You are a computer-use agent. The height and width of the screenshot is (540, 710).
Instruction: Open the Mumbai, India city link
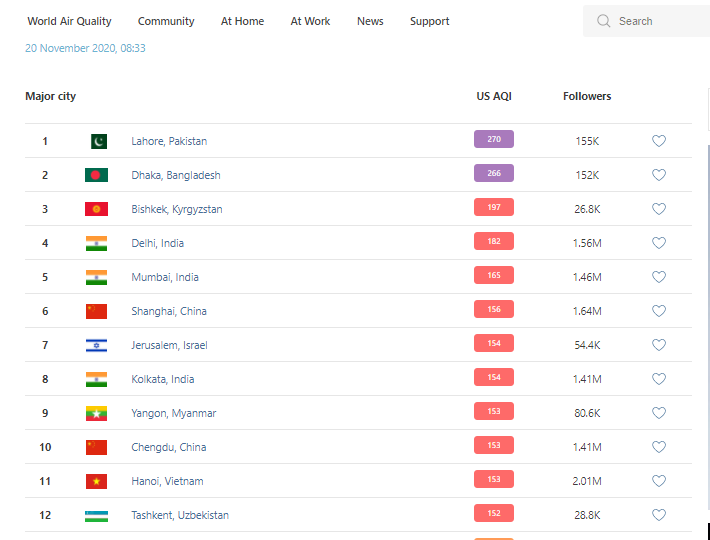(165, 277)
